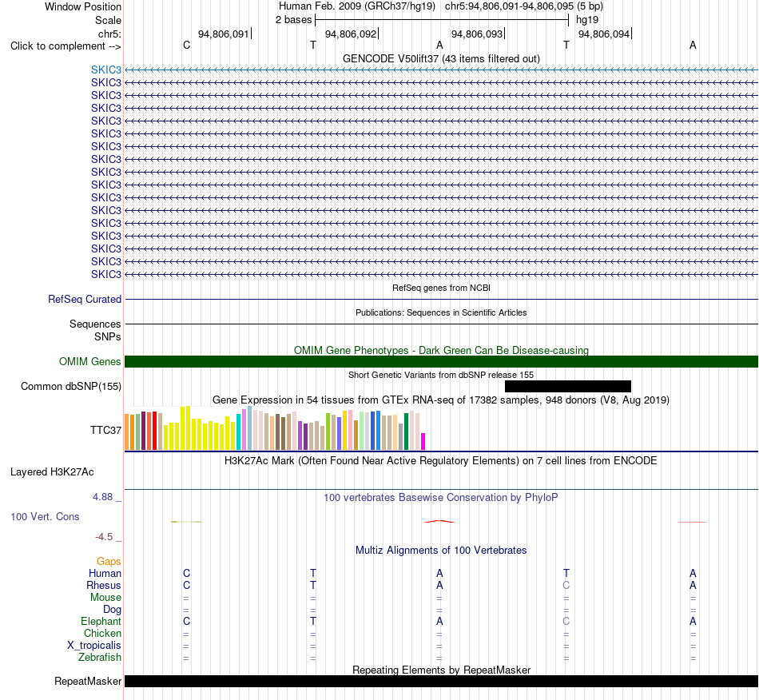Screen dimensions: 759x700
Task: Select the Chicken alignment row label
Action: point(102,633)
